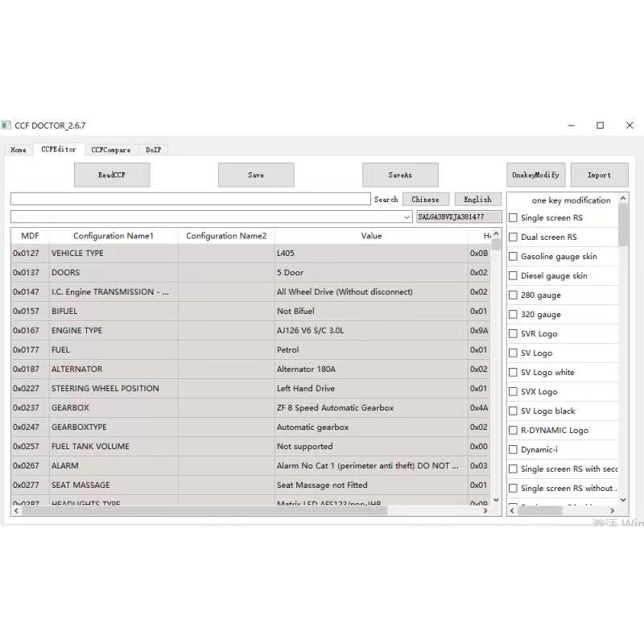Click the table's scroll right arrow
Viewport: 644px width, 644px height.
pyautogui.click(x=485, y=510)
